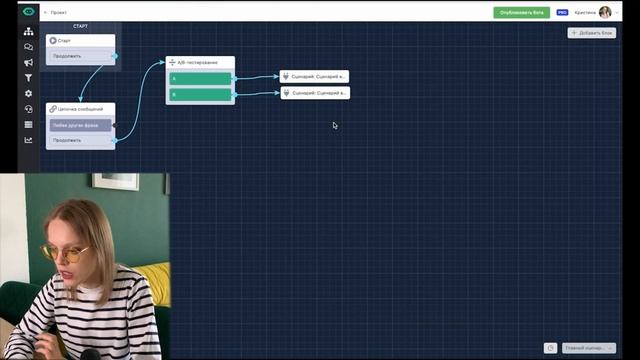Image resolution: width=640 pixels, height=360 pixels.
Task: Click the Старт block title
Action: [x=64, y=41]
